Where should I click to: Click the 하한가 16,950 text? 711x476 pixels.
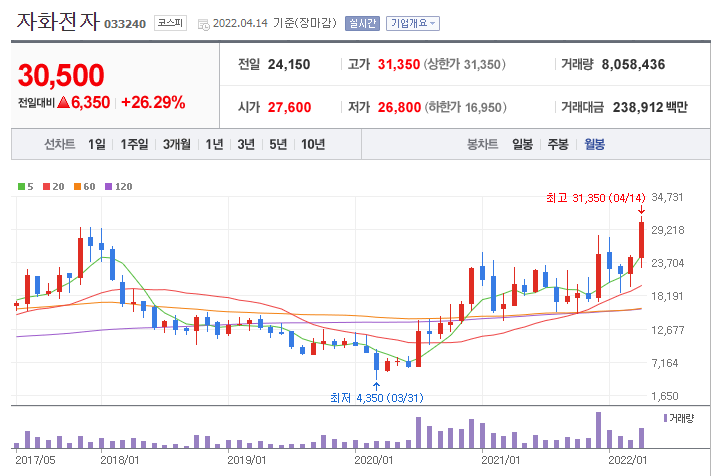[465, 107]
